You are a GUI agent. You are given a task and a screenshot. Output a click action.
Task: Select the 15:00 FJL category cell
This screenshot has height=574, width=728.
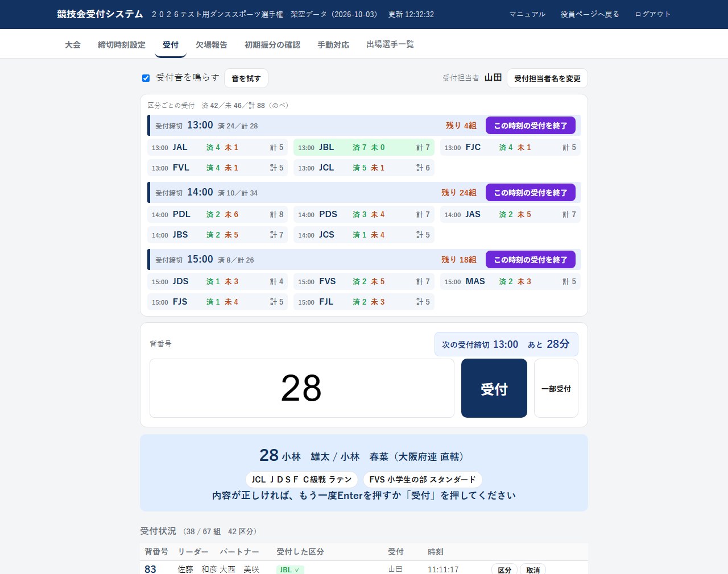point(364,302)
